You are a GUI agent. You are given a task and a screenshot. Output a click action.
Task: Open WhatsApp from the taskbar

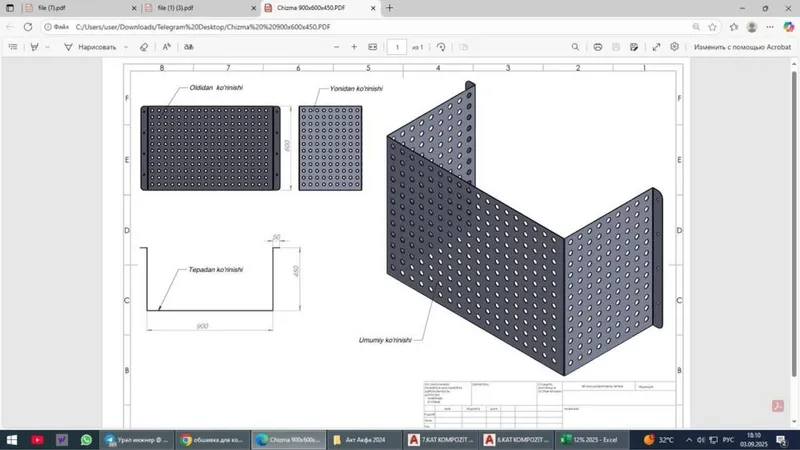click(86, 440)
